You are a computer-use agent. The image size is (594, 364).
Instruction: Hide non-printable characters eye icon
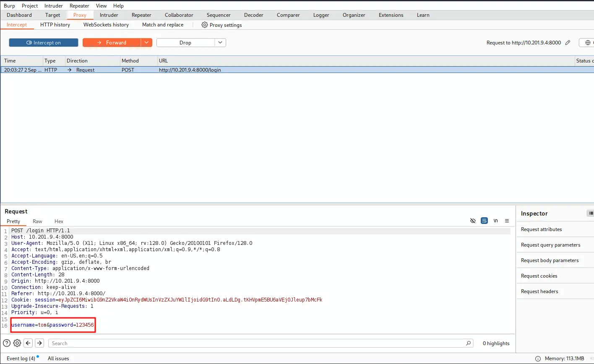(473, 221)
